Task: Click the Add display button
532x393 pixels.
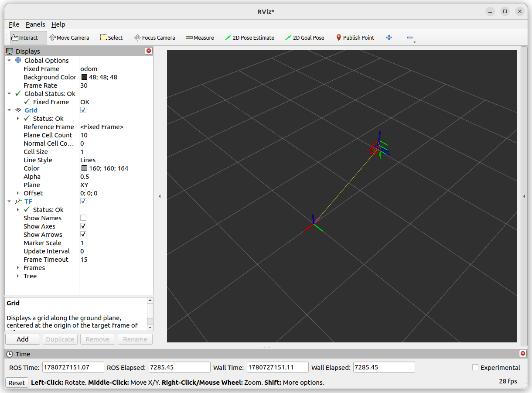Action: coord(23,339)
